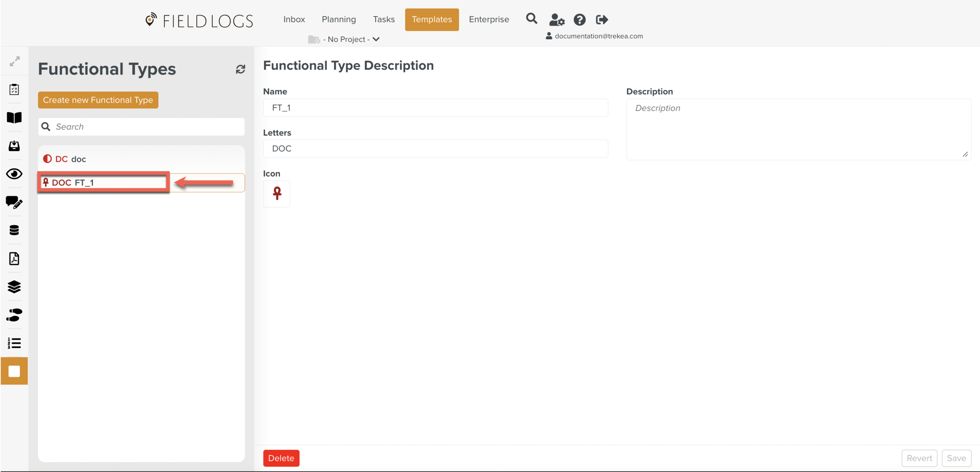Click Create new Functional Type button

click(x=98, y=100)
